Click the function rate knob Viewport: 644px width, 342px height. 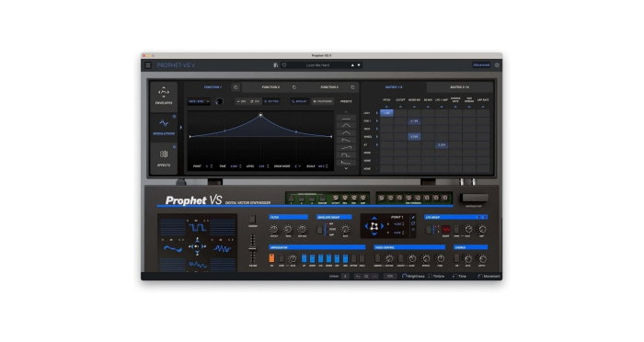coord(219,101)
